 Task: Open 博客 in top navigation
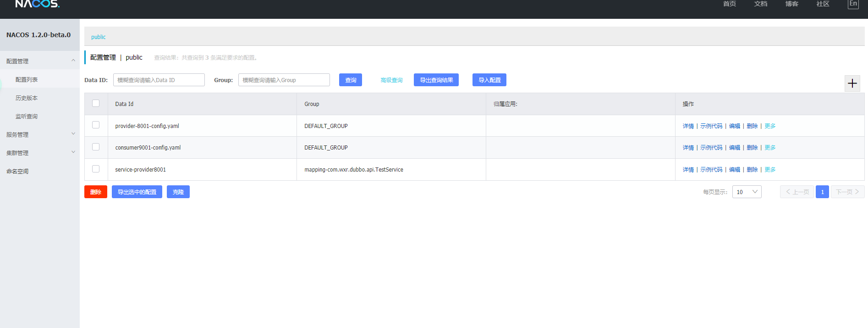[792, 4]
